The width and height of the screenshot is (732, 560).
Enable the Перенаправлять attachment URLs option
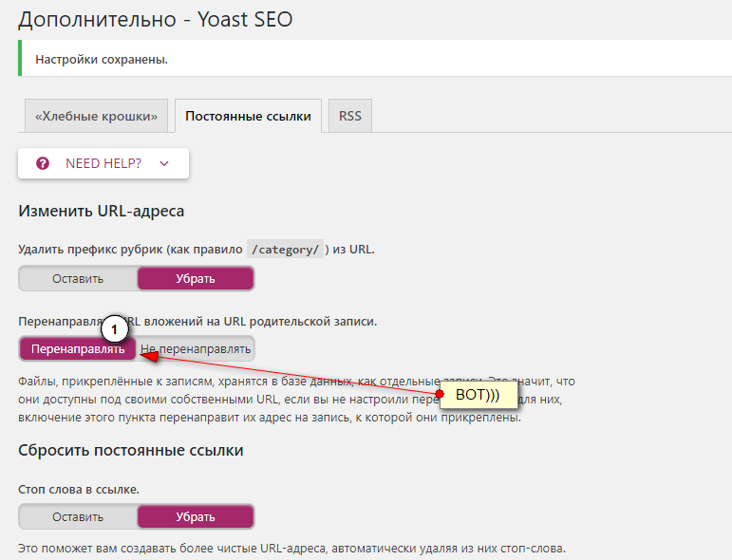(78, 349)
